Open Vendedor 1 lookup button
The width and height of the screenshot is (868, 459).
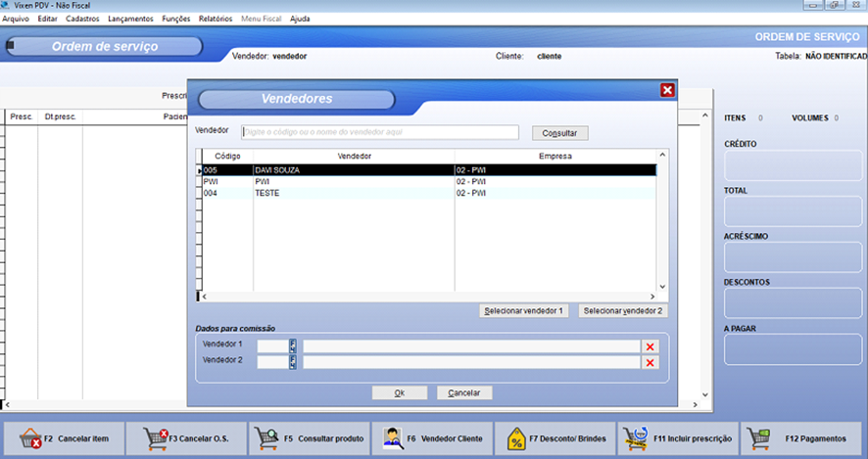click(x=292, y=346)
